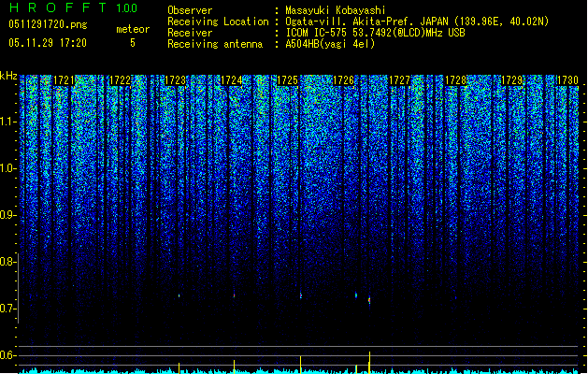This screenshot has width=588, height=374.
Task: Click the 0.9 frequency axis label
Action: pyautogui.click(x=7, y=215)
